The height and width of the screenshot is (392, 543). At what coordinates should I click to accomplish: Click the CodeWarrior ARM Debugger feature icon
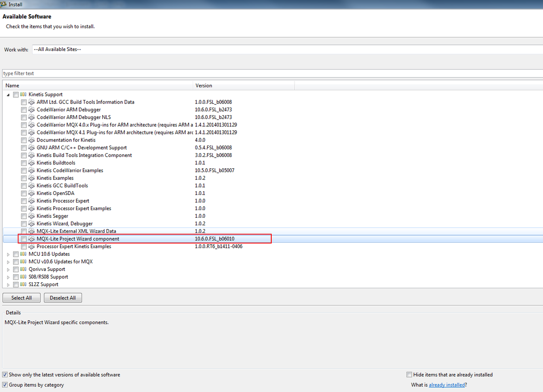pos(32,110)
